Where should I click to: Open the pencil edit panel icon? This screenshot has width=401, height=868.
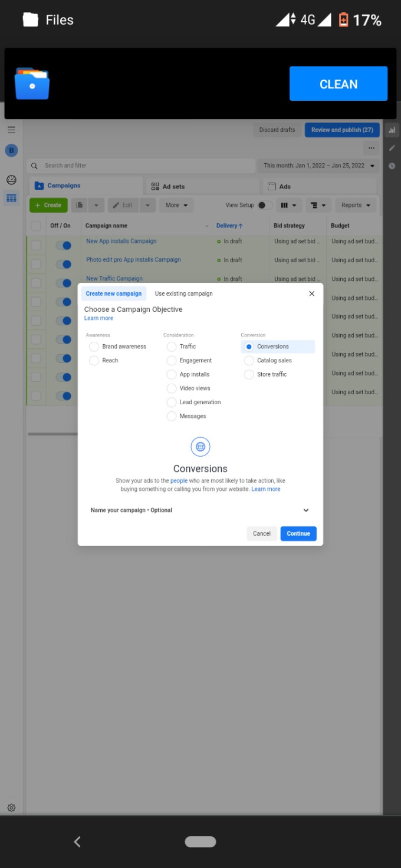pos(392,148)
